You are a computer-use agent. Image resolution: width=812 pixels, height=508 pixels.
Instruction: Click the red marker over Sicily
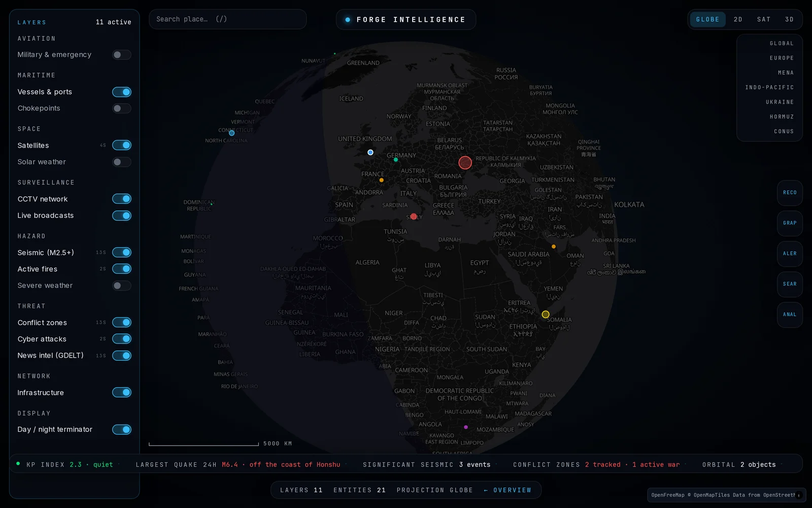click(414, 216)
